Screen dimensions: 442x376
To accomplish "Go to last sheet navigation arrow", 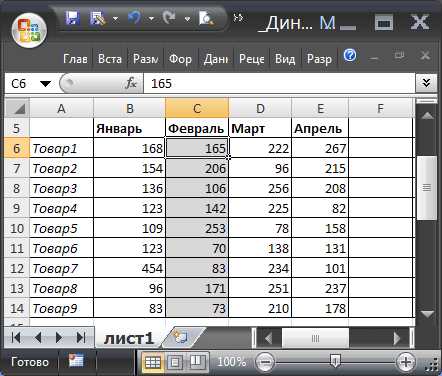I will point(81,338).
